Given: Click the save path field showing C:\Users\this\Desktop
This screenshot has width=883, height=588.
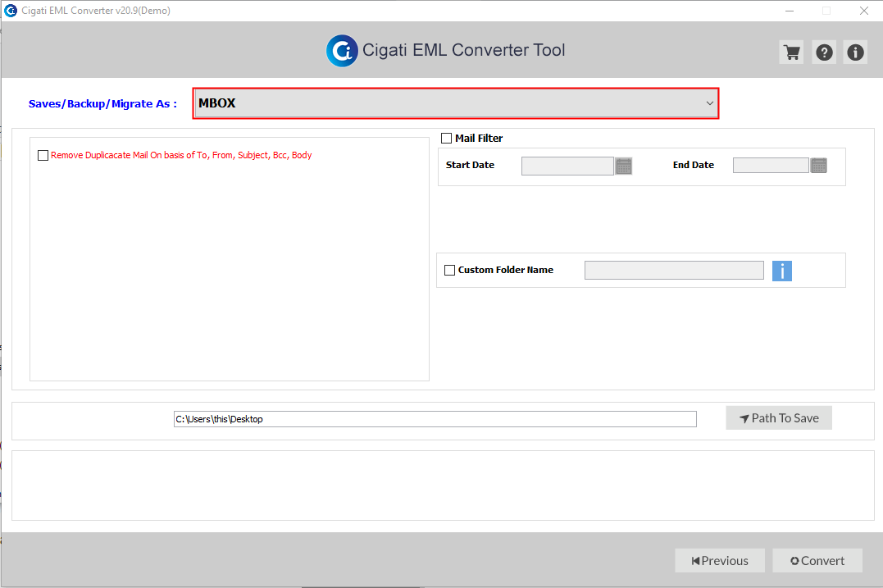Looking at the screenshot, I should 435,419.
